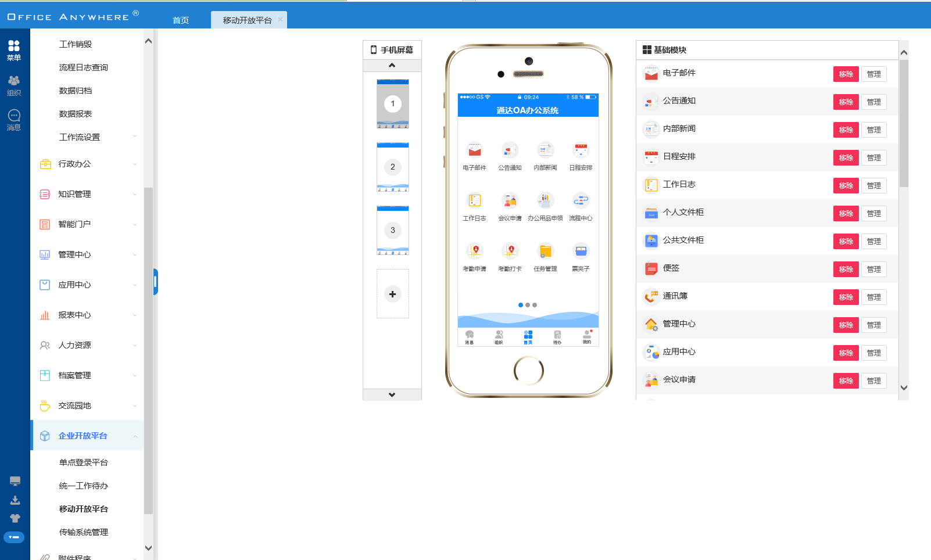The height and width of the screenshot is (560, 931).
Task: Expand the 知识管理 menu group
Action: [87, 194]
